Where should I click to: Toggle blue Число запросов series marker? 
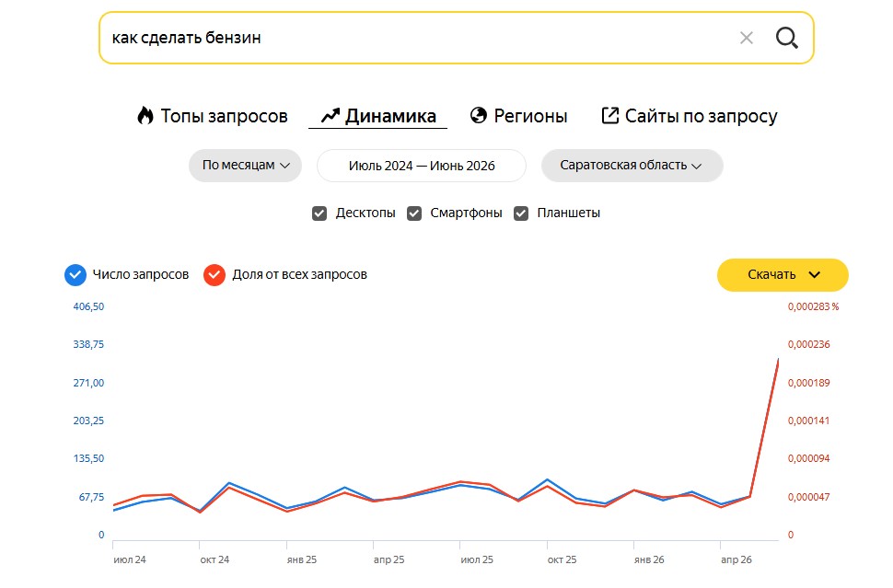click(75, 275)
